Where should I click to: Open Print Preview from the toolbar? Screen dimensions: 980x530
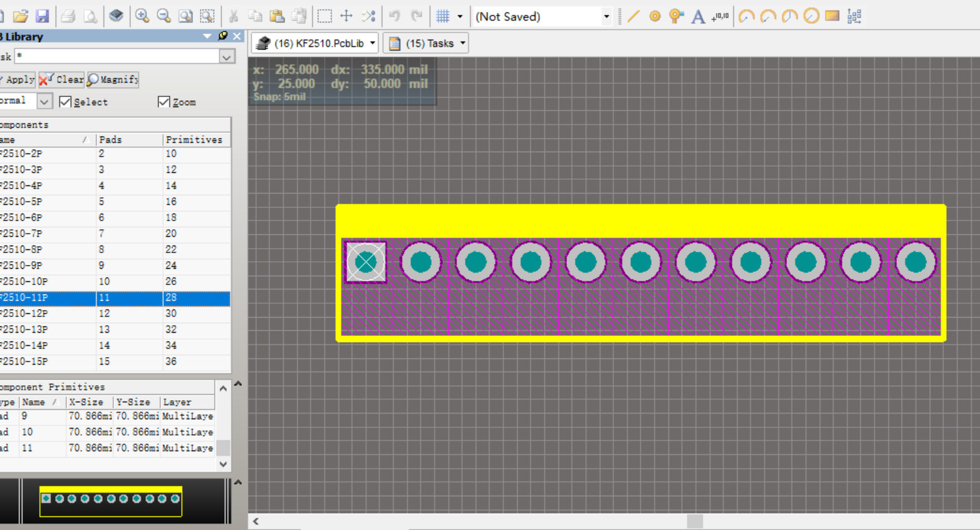click(x=90, y=16)
